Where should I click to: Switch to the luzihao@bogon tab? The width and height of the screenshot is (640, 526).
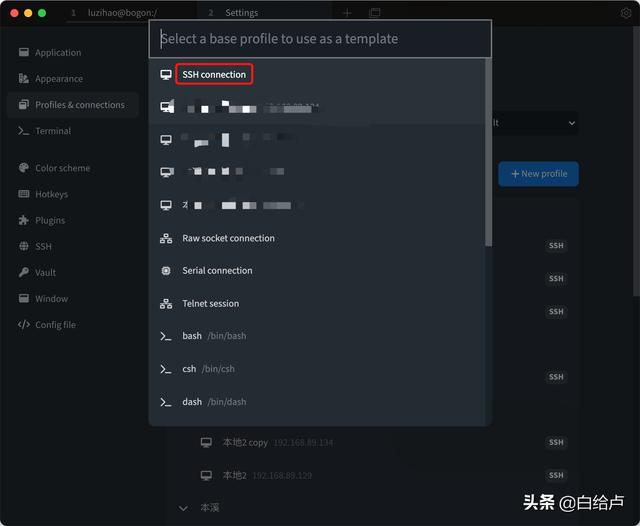(x=131, y=13)
